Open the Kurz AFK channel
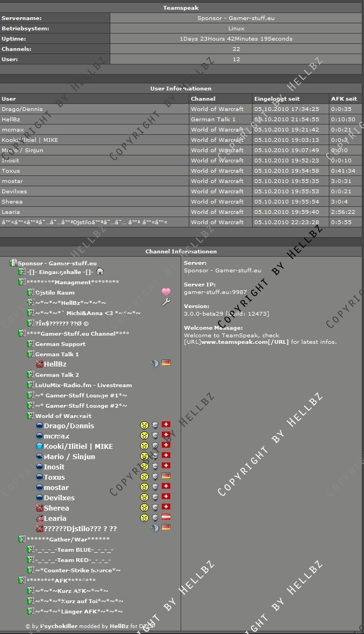This screenshot has height=634, width=364. (x=71, y=591)
